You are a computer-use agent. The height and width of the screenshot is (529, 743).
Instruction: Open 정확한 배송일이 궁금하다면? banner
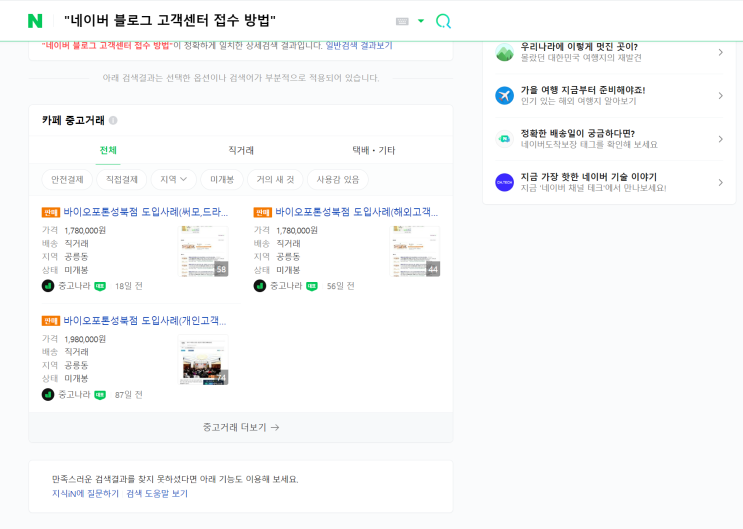point(609,139)
